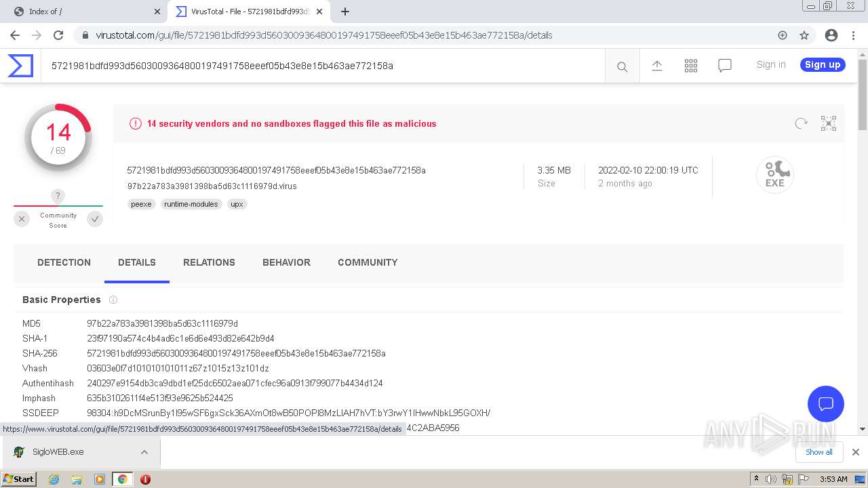Open the RELATIONS tab
Image resolution: width=868 pixels, height=488 pixels.
click(209, 262)
